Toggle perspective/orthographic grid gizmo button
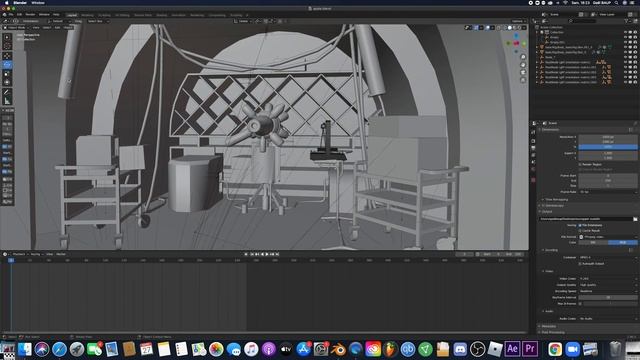 click(x=523, y=80)
